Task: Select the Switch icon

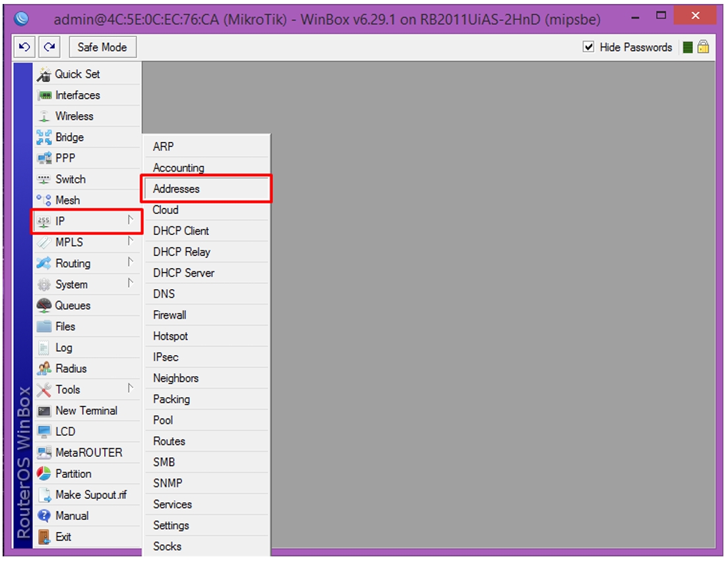Action: pos(44,179)
